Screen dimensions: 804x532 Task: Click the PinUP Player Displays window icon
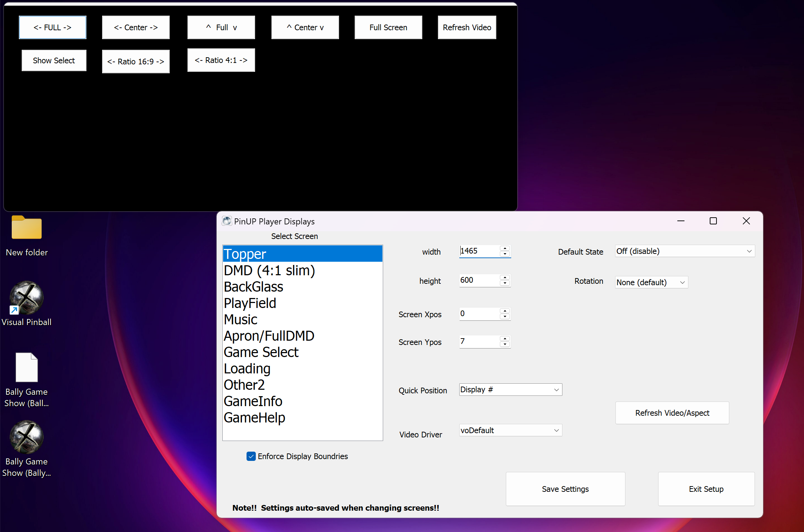pyautogui.click(x=227, y=221)
